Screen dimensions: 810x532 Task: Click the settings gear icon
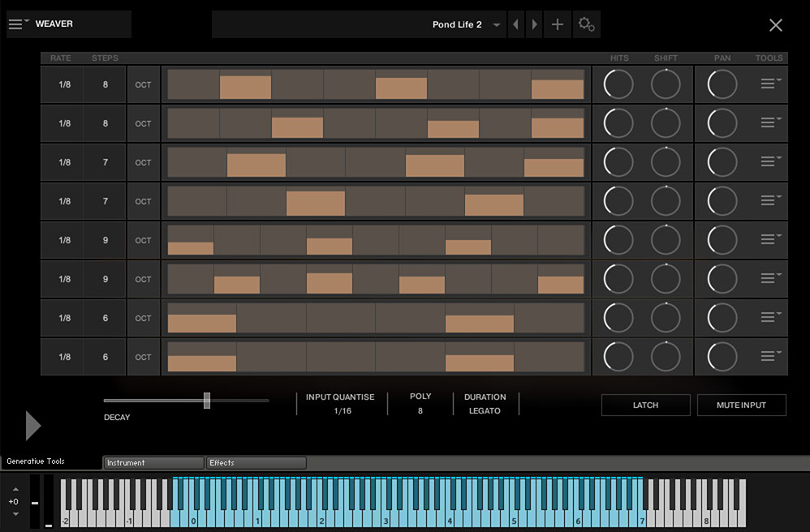click(x=587, y=24)
